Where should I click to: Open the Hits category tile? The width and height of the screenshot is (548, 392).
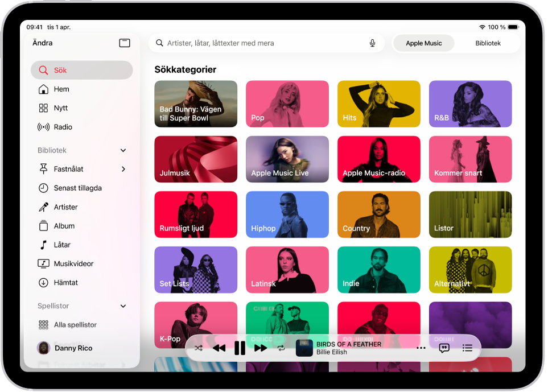[379, 104]
